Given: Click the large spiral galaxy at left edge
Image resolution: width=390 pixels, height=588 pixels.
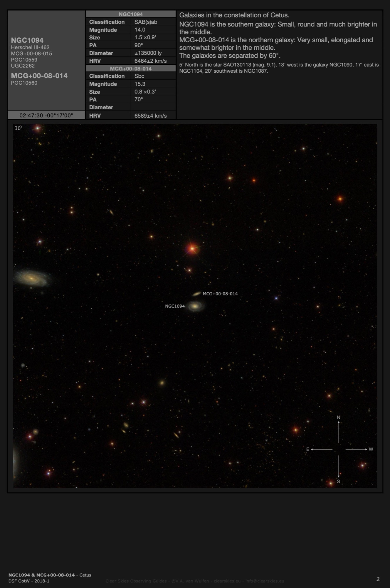Looking at the screenshot, I should 32,278.
